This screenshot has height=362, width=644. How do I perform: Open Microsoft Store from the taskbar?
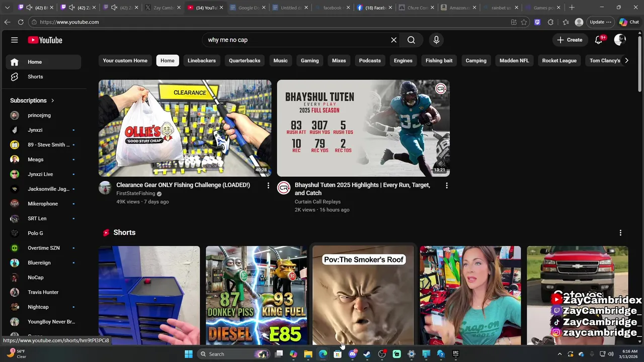(x=338, y=354)
